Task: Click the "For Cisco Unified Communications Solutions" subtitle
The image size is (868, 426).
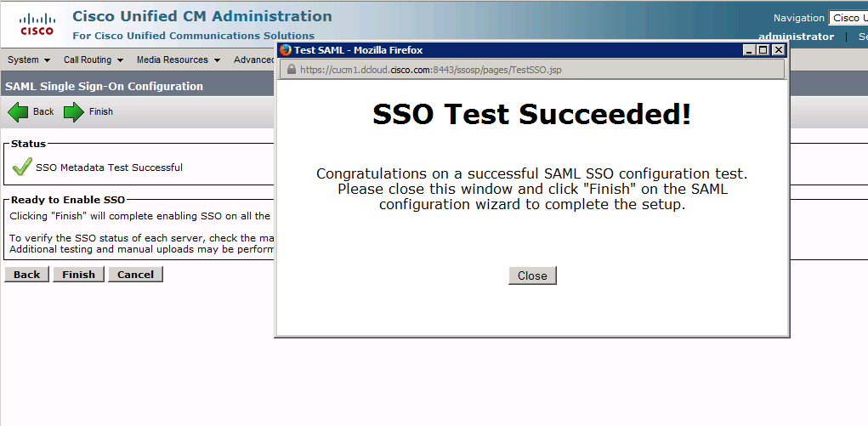Action: coord(193,36)
